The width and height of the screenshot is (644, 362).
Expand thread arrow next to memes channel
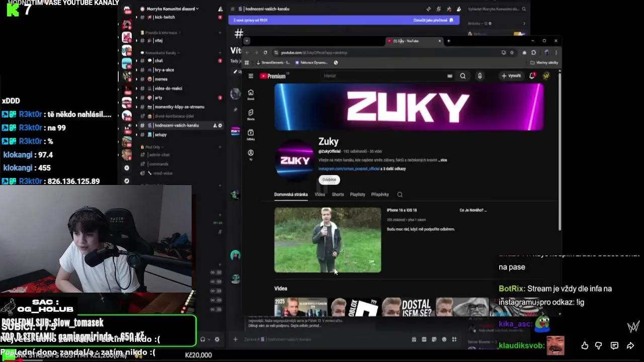pyautogui.click(x=136, y=79)
